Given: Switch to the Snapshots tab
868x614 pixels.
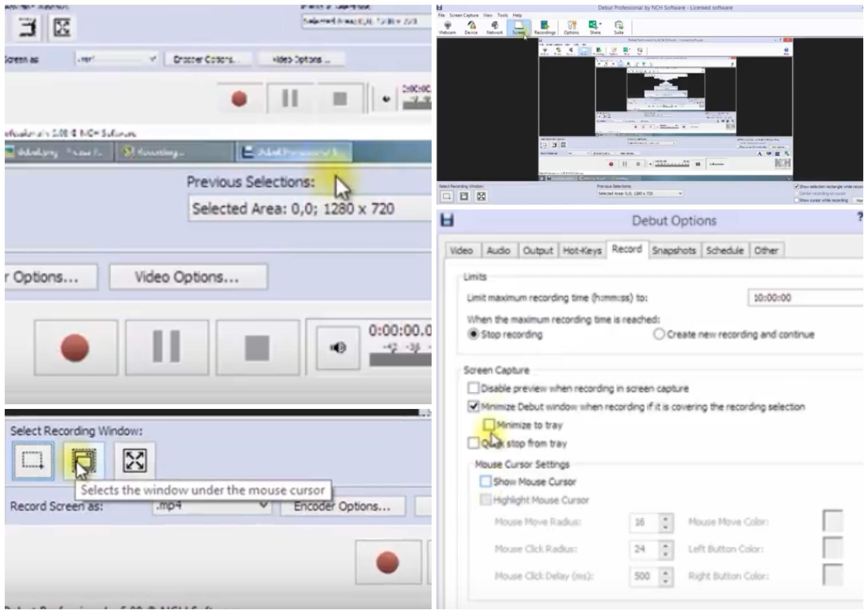Looking at the screenshot, I should click(674, 250).
